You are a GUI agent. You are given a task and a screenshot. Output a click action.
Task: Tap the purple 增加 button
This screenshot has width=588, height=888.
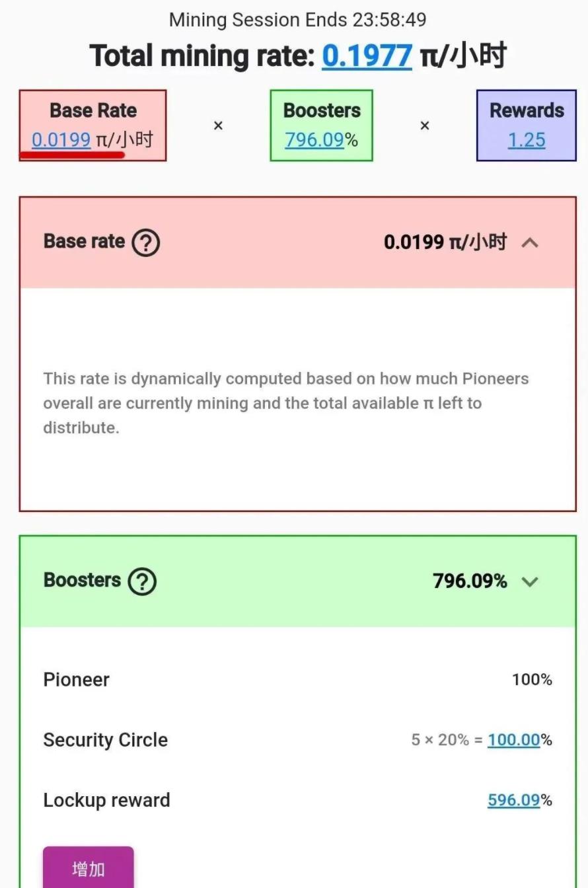tap(89, 868)
